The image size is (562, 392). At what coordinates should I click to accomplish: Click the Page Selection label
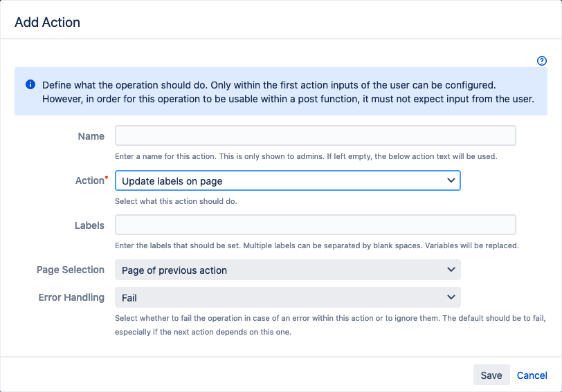point(71,270)
